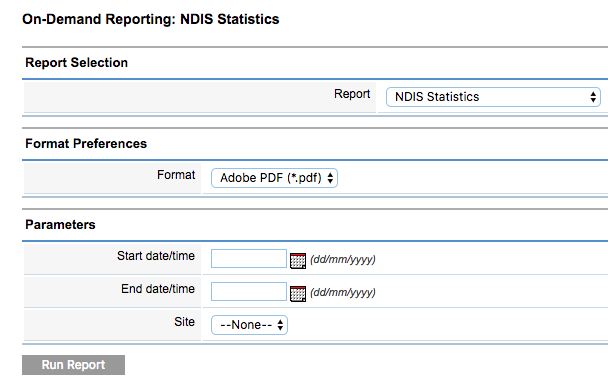Screen dimensions: 608x385
Task: Click the Start date/time input field
Action: pos(249,258)
